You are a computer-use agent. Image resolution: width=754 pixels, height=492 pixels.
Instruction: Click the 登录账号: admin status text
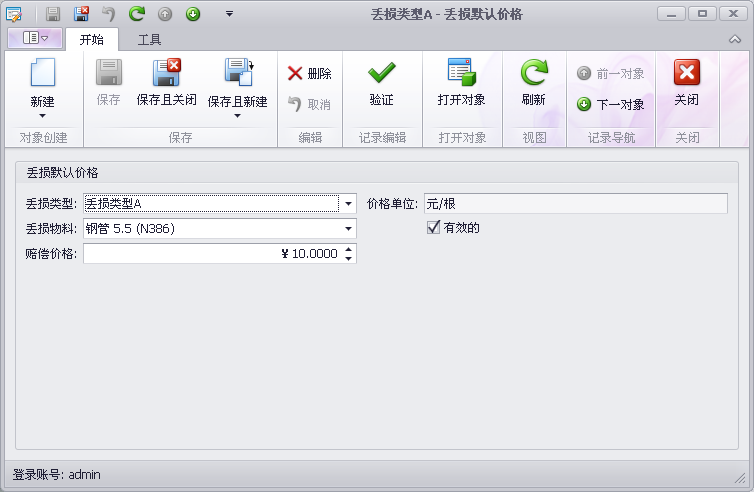[x=56, y=475]
